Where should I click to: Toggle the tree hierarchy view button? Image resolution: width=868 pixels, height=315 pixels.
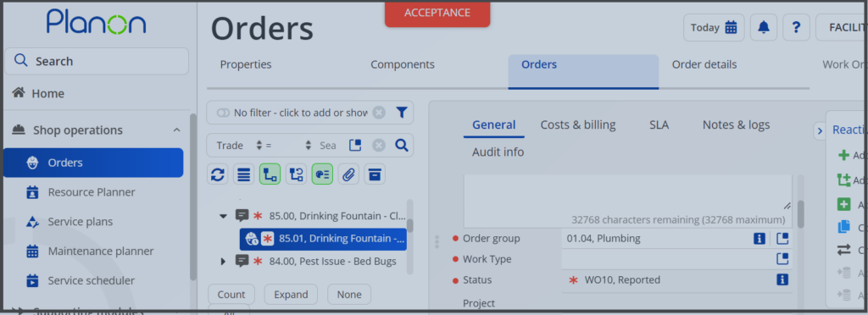(270, 174)
